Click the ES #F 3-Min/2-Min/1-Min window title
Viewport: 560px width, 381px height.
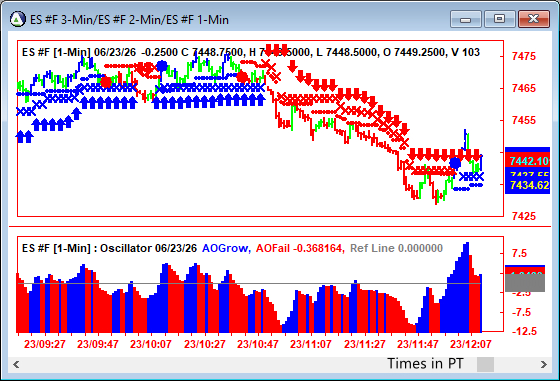(129, 20)
